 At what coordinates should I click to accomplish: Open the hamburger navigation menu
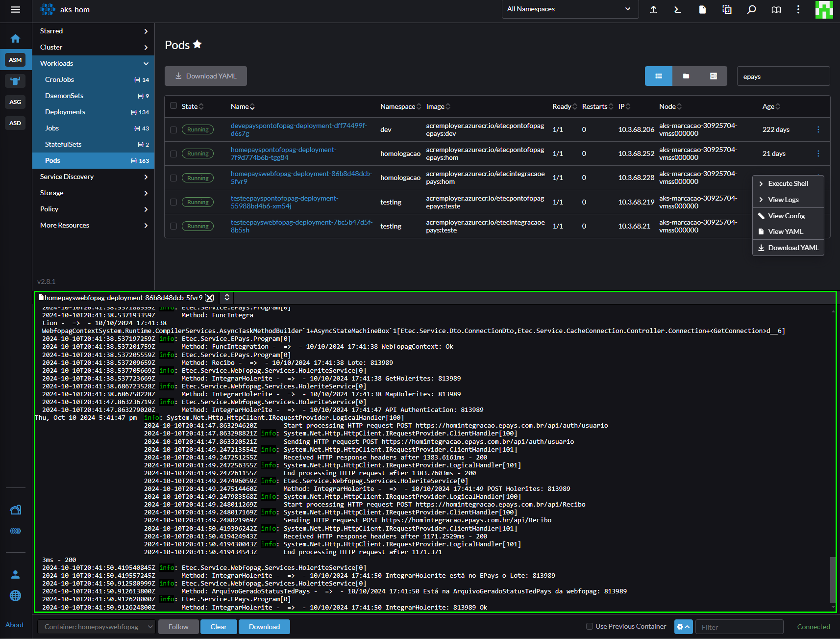[x=16, y=9]
